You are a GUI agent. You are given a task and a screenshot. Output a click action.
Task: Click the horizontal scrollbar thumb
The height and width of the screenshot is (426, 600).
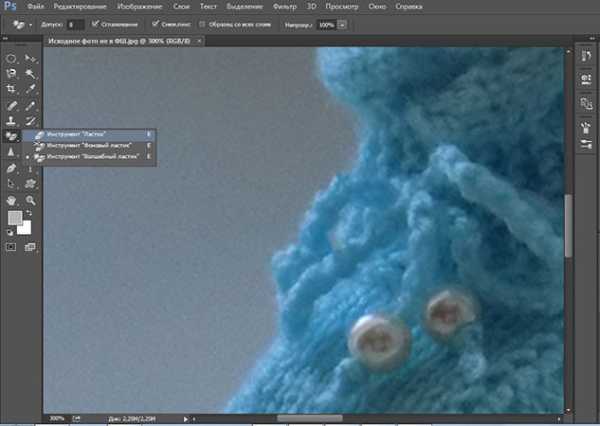(310, 419)
